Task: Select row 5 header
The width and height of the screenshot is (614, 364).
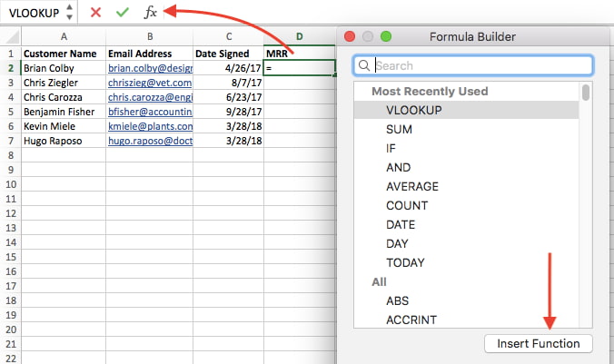Action: pos(10,112)
